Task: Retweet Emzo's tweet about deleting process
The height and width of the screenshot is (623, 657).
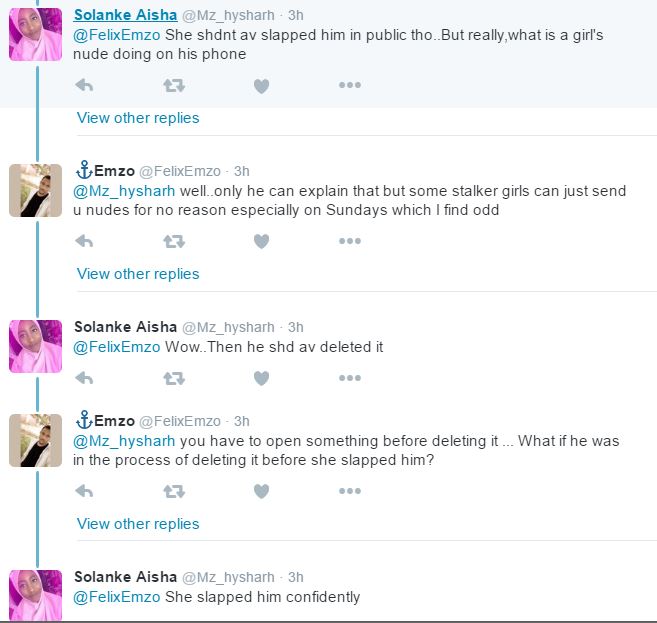Action: click(173, 491)
